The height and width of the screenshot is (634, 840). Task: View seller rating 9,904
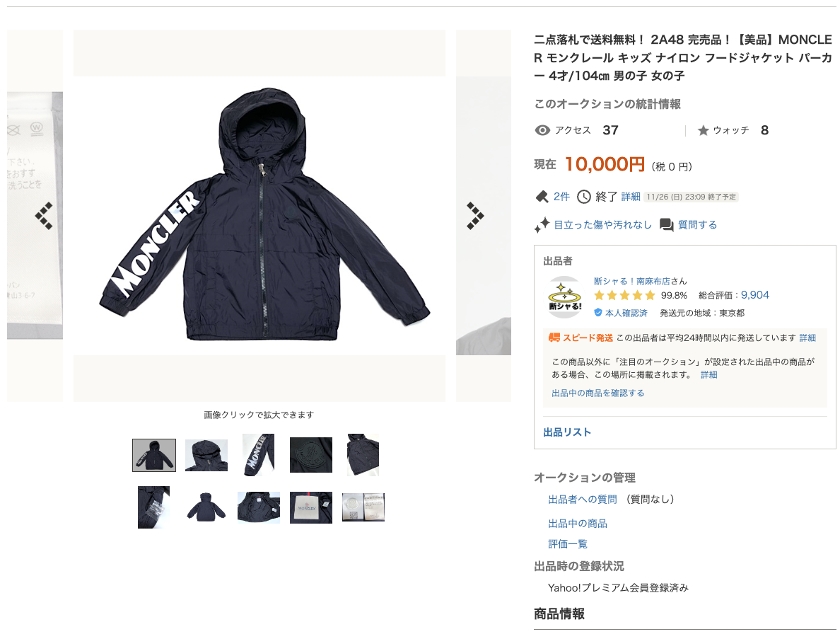[x=755, y=295]
